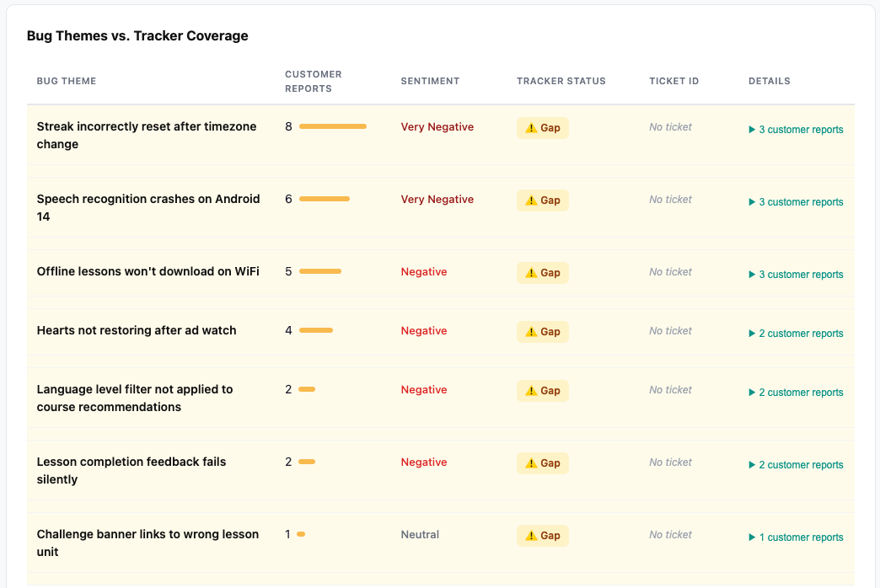Click the Sentiment column header
This screenshot has width=880, height=588.
[x=430, y=82]
